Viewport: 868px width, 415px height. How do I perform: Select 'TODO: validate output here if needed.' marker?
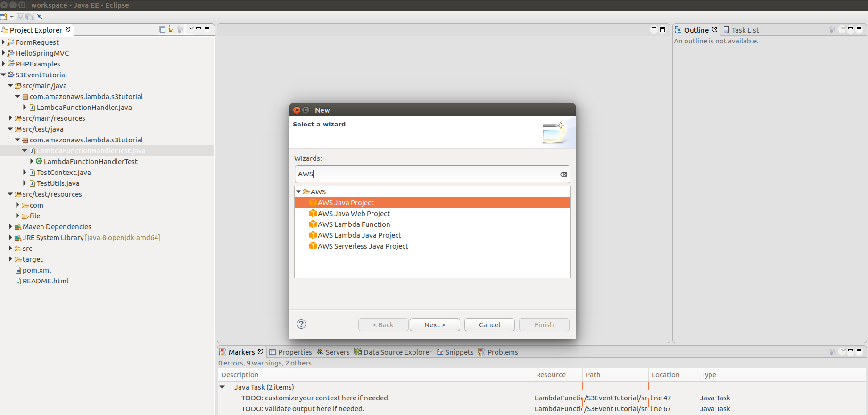303,408
